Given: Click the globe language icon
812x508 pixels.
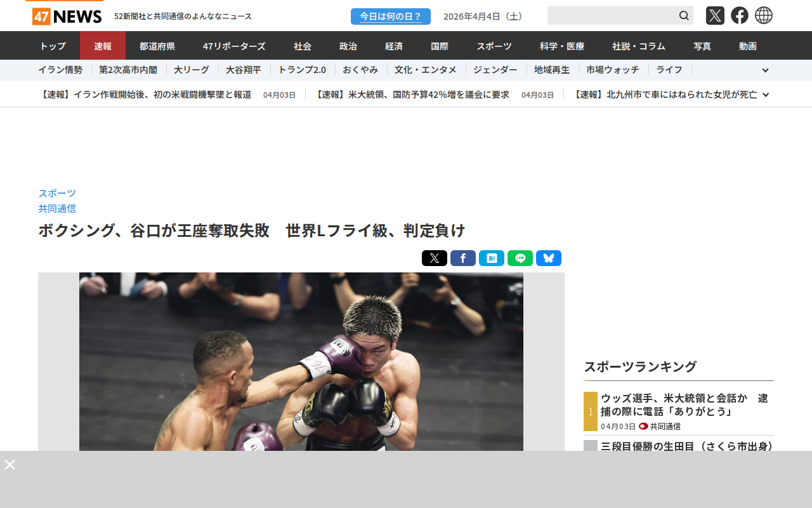Looking at the screenshot, I should (x=764, y=15).
